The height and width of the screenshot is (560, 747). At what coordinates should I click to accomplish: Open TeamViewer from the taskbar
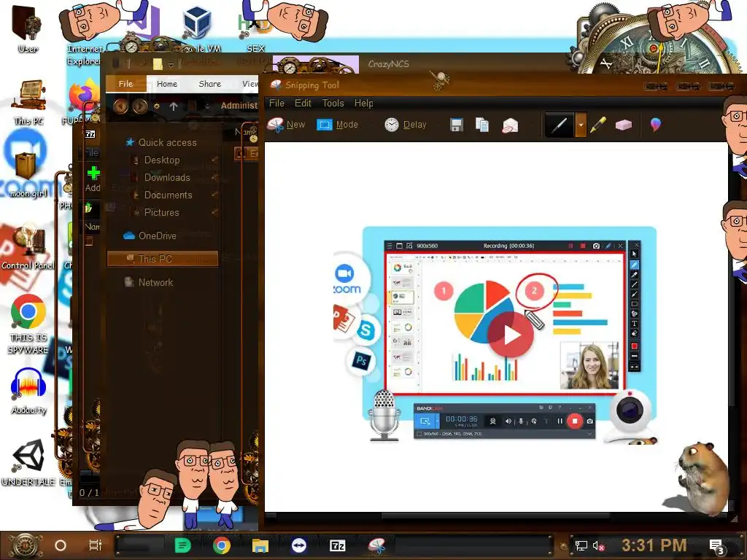tap(298, 545)
